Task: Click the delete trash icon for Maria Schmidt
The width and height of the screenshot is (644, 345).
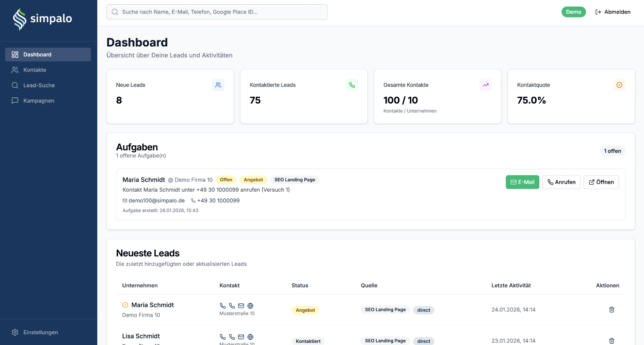Action: pyautogui.click(x=611, y=309)
